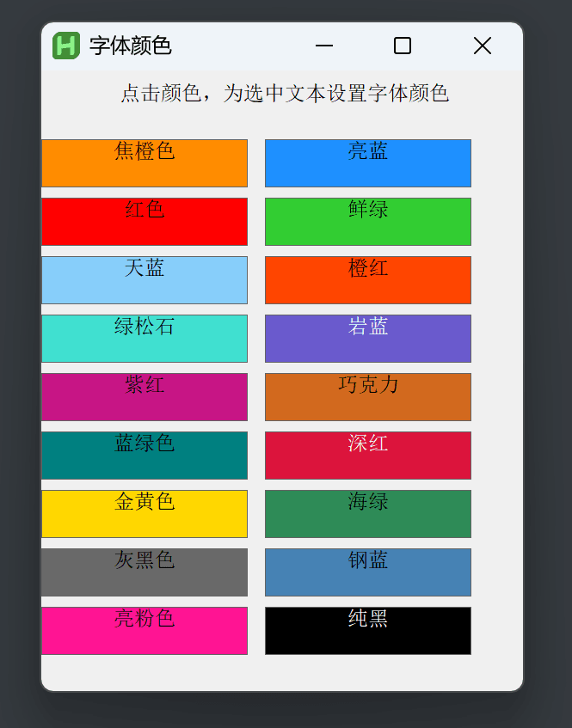Set font color to 纯黑 black
This screenshot has height=728, width=572.
pos(368,631)
